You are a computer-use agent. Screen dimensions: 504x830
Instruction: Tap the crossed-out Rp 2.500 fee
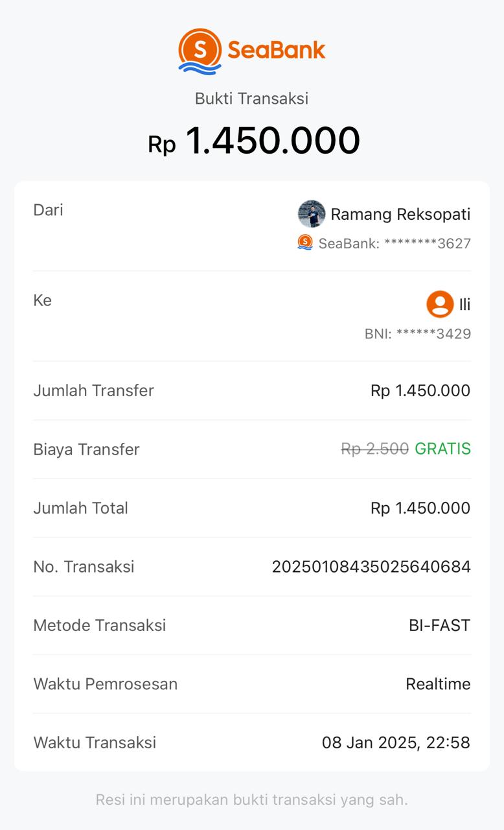pos(374,449)
